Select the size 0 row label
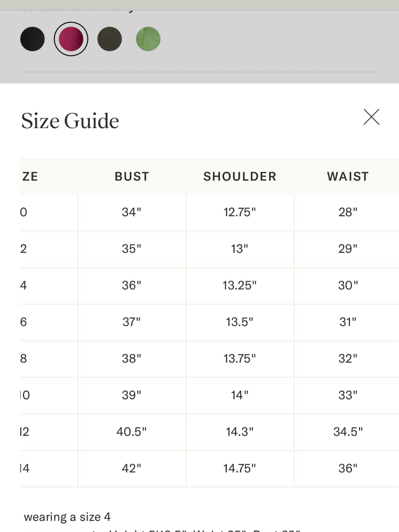 (24, 212)
